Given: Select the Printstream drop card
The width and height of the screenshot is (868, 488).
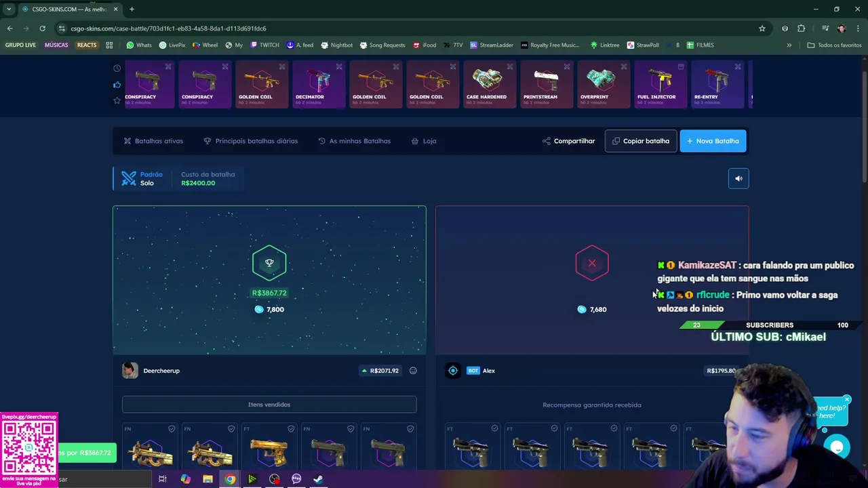Looking at the screenshot, I should tap(547, 85).
